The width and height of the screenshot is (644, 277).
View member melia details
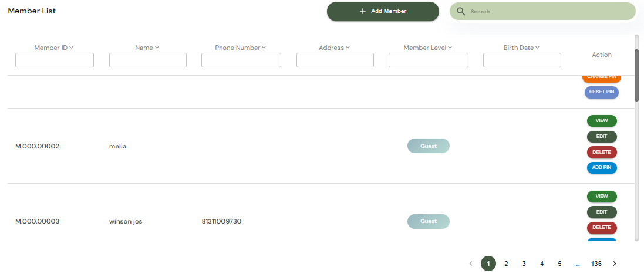point(602,121)
